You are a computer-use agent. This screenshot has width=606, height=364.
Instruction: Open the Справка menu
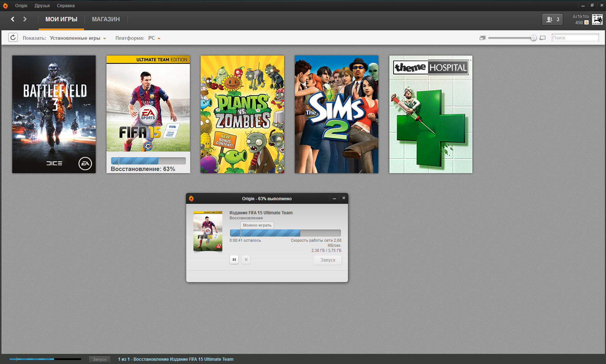click(66, 6)
